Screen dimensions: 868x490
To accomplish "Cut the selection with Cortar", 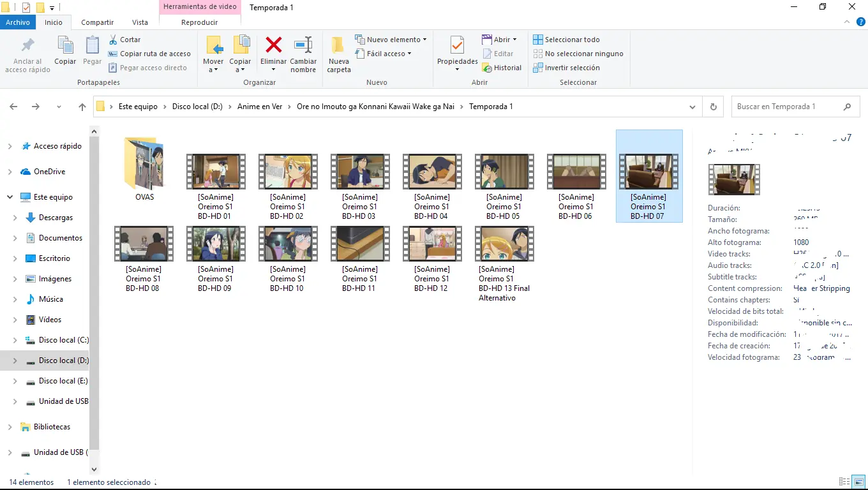I will [x=125, y=40].
